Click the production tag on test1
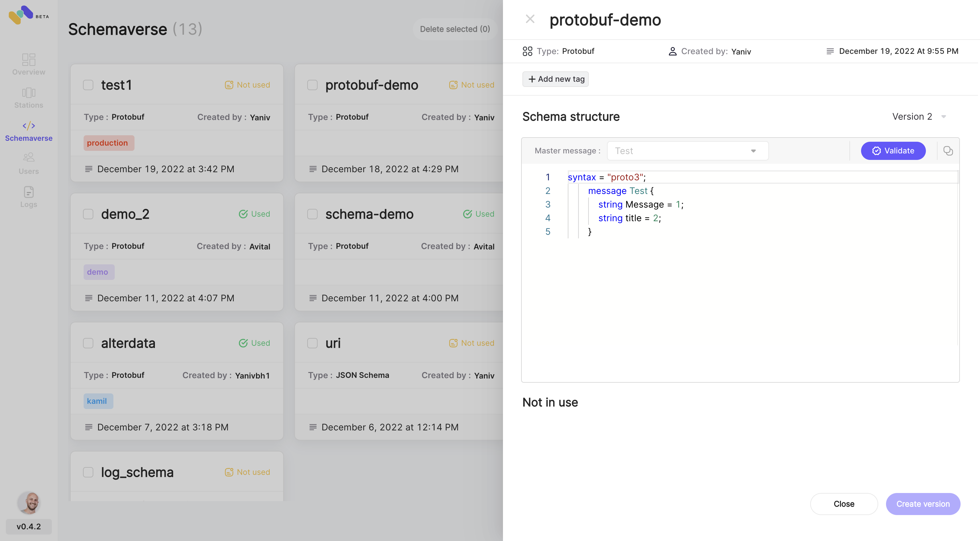Image resolution: width=980 pixels, height=541 pixels. click(x=109, y=143)
